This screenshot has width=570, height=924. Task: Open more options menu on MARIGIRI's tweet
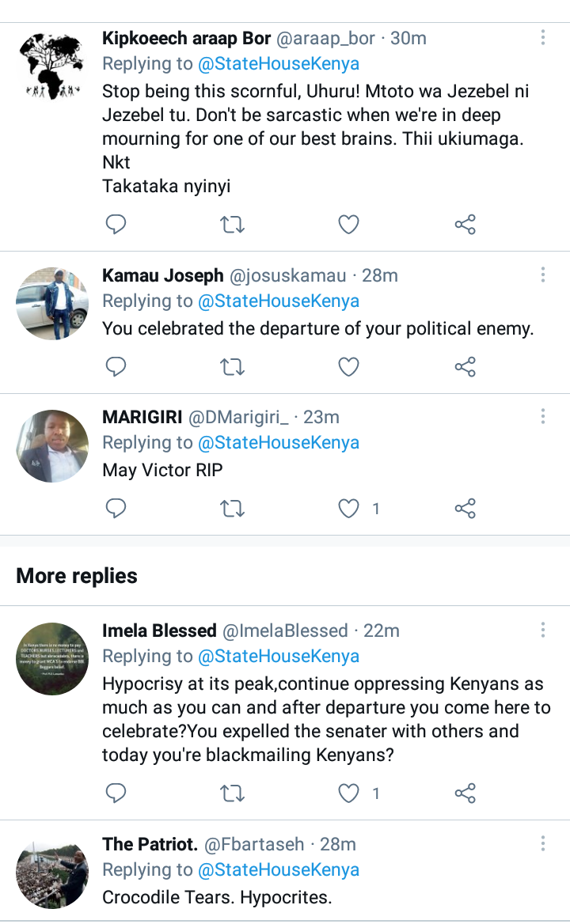[x=543, y=417]
